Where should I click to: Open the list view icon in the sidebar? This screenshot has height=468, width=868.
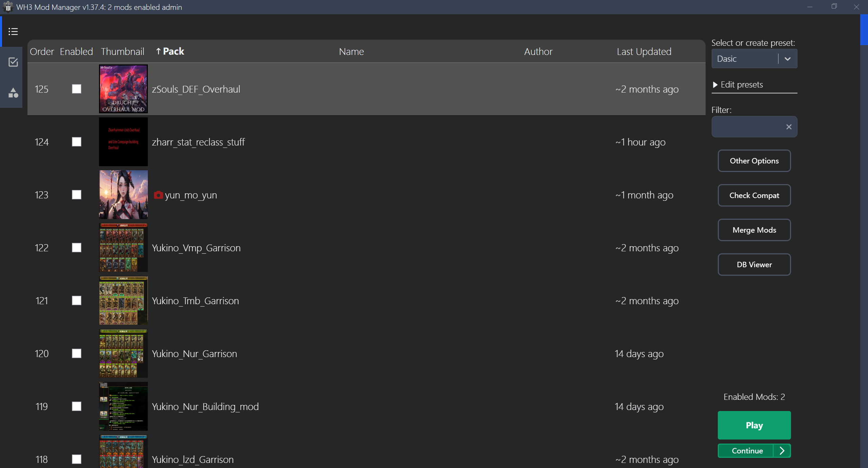(13, 31)
